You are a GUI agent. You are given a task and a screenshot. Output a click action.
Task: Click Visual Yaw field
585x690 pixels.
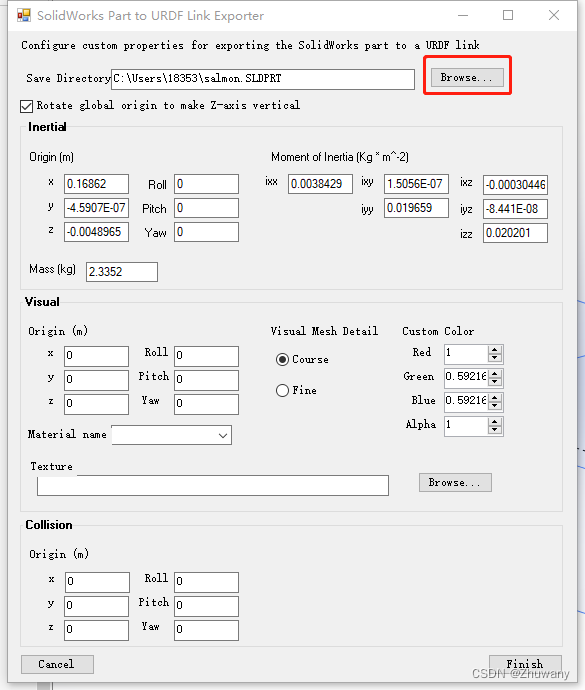pyautogui.click(x=206, y=404)
